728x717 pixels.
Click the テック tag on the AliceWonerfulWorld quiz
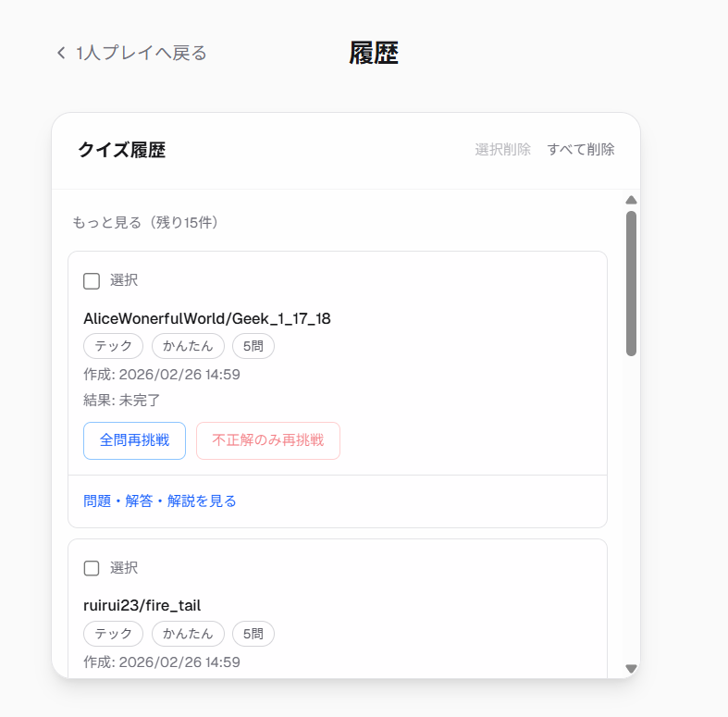coord(113,346)
